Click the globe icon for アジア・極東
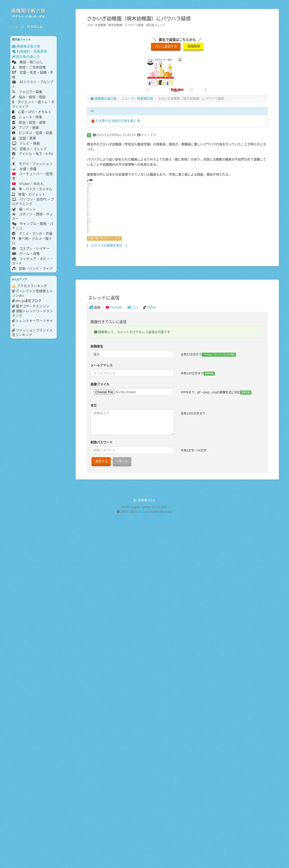 [14, 128]
